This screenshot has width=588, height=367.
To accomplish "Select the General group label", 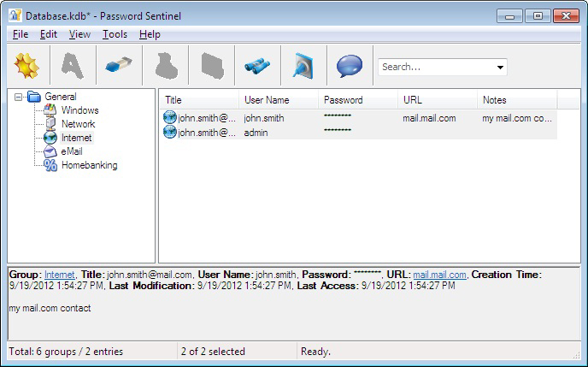I will click(61, 97).
